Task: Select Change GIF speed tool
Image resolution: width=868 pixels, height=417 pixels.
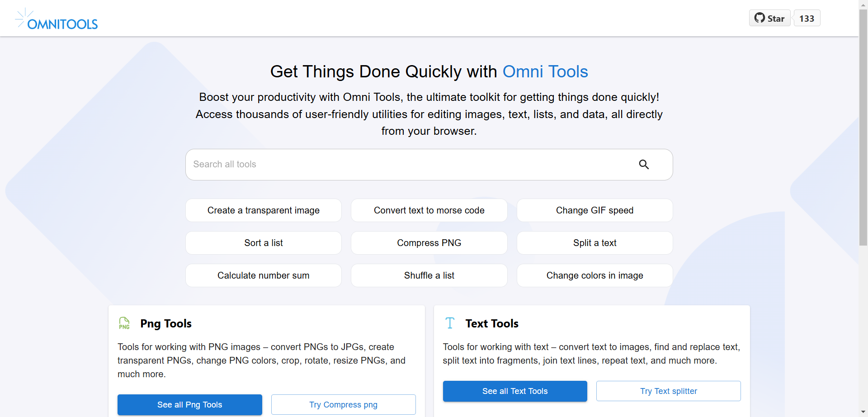Action: click(594, 210)
